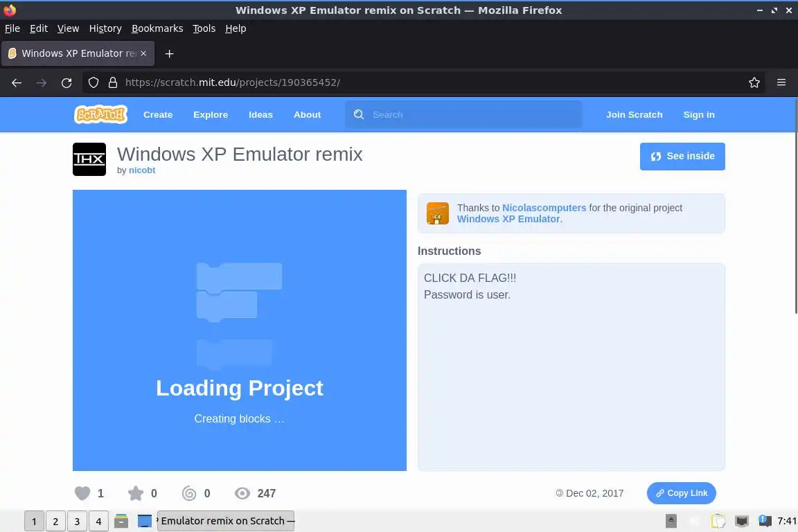The width and height of the screenshot is (798, 532).
Task: Click the page vertical scrollbar
Action: pyautogui.click(x=795, y=206)
